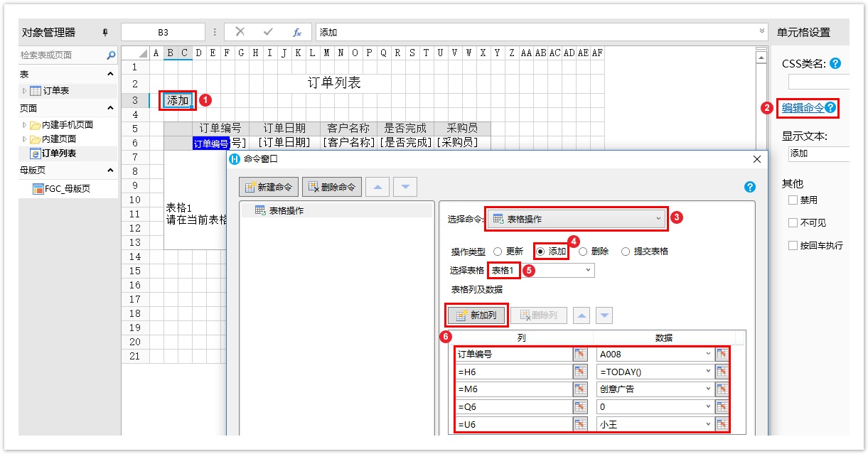Collapse the 页面 section
This screenshot has width=868, height=454.
click(x=110, y=108)
